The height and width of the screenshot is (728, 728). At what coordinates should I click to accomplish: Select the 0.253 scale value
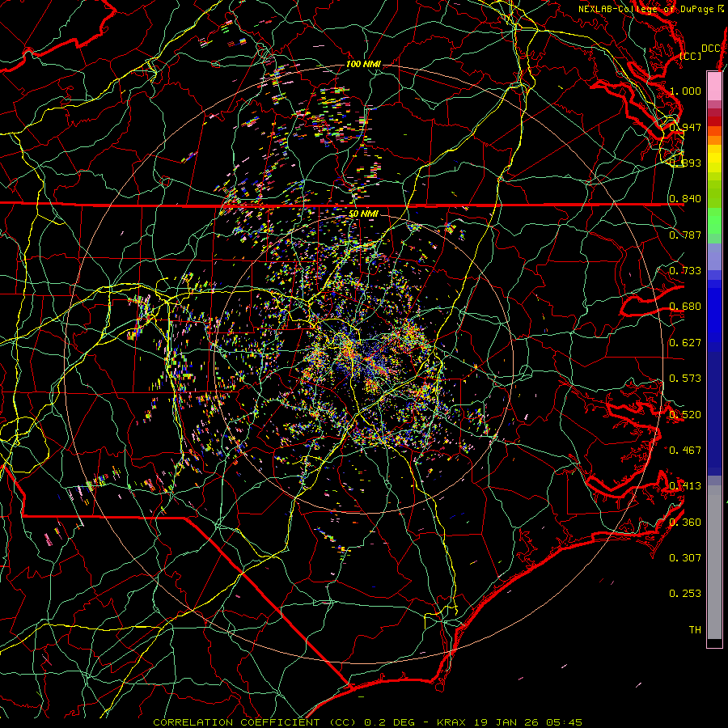[x=685, y=594]
